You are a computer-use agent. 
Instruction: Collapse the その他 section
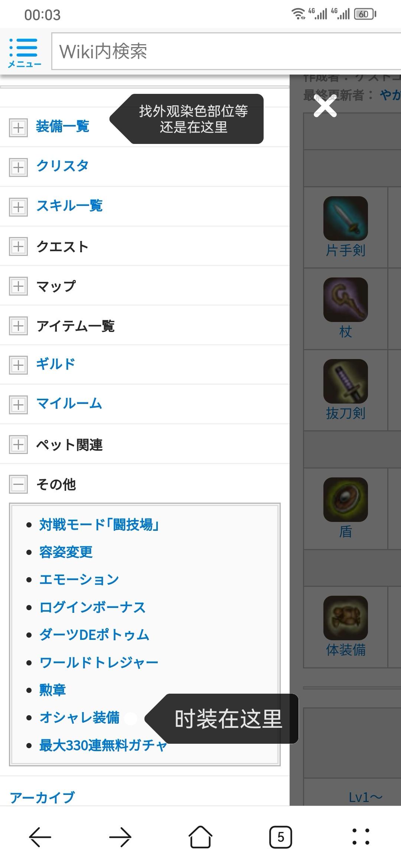click(18, 484)
